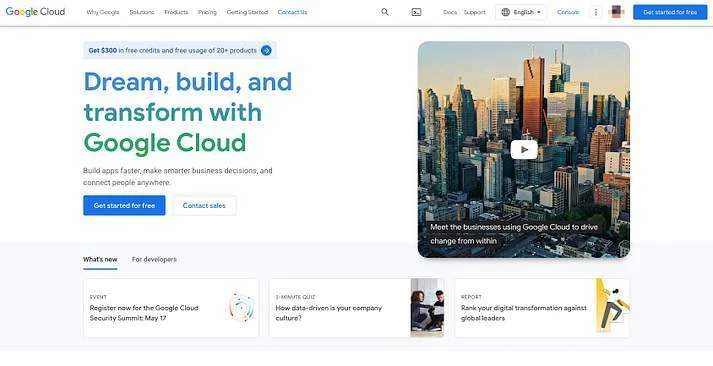This screenshot has height=366, width=713.
Task: Click hero Get started for free button
Action: click(124, 206)
